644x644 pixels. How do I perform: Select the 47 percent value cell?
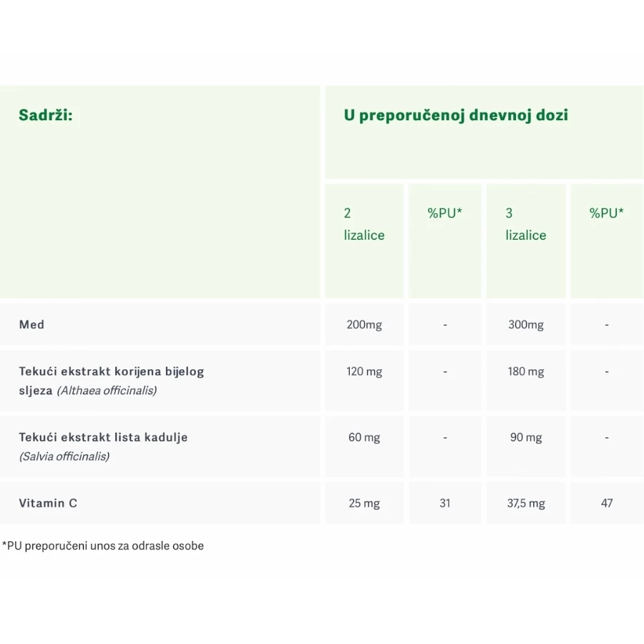(x=607, y=504)
